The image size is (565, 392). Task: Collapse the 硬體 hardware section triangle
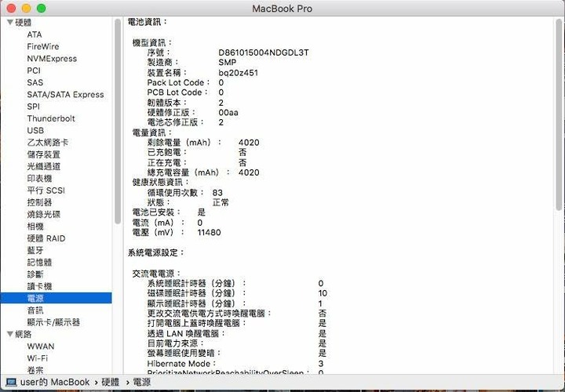click(x=10, y=23)
